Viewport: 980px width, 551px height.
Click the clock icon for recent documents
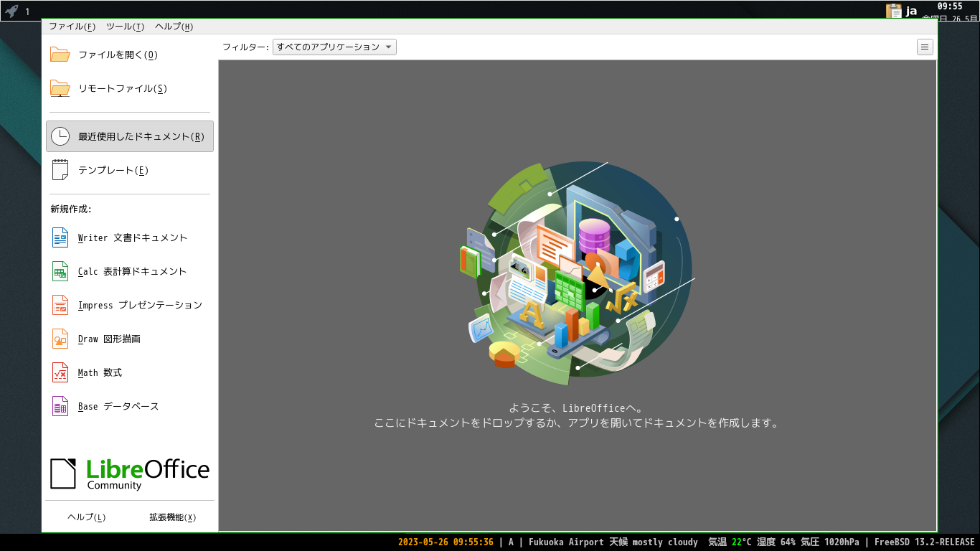click(60, 136)
